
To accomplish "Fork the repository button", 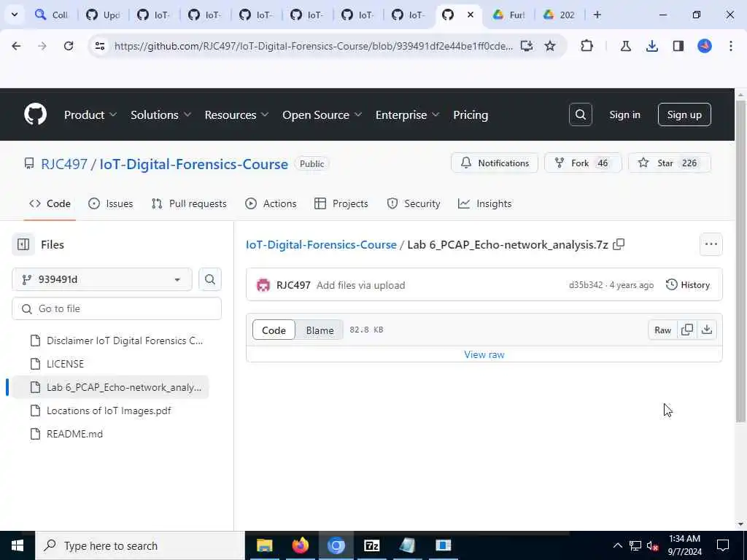I will tap(583, 163).
